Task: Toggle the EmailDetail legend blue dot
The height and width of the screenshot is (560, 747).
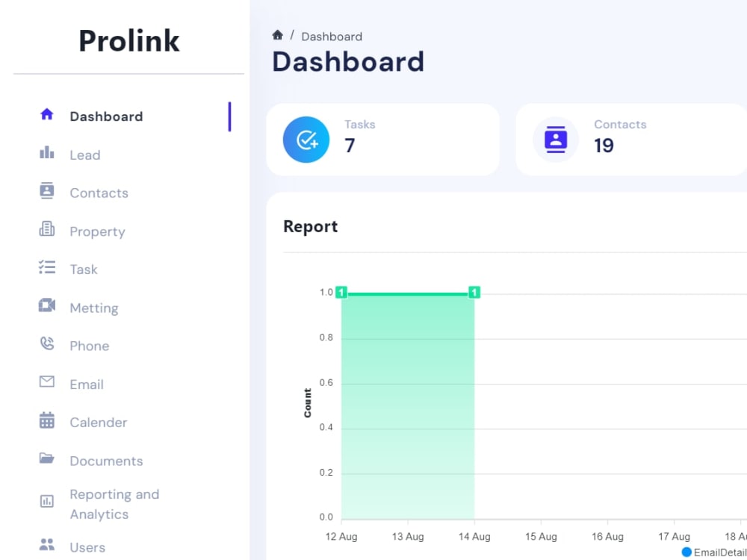Action: [686, 553]
